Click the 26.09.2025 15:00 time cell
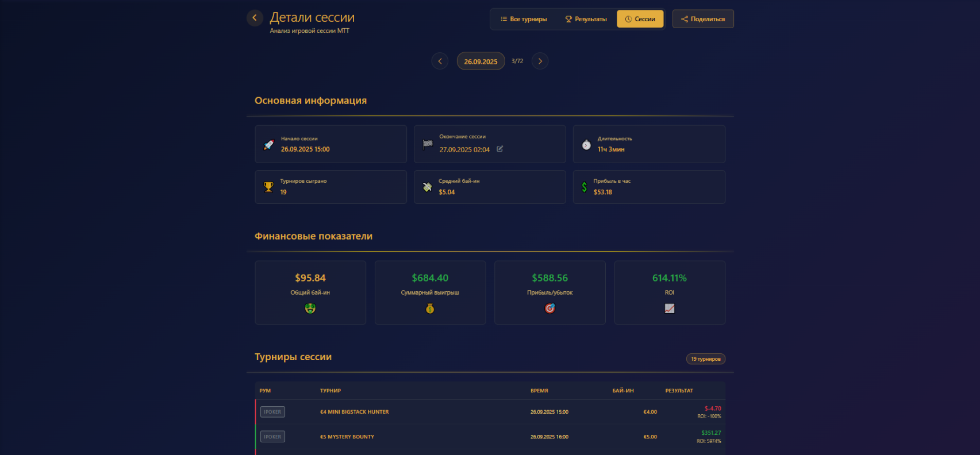This screenshot has width=980, height=455. tap(549, 412)
